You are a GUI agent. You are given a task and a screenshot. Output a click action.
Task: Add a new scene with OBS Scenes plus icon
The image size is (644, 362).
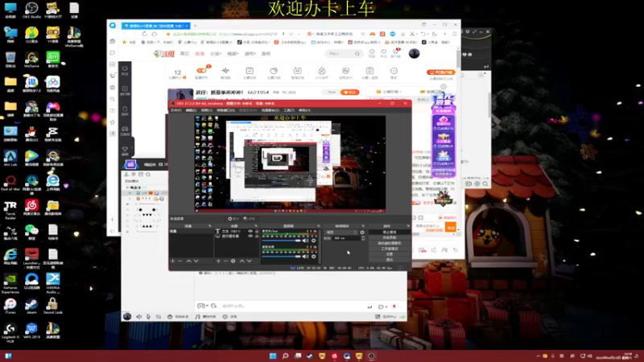(x=173, y=261)
